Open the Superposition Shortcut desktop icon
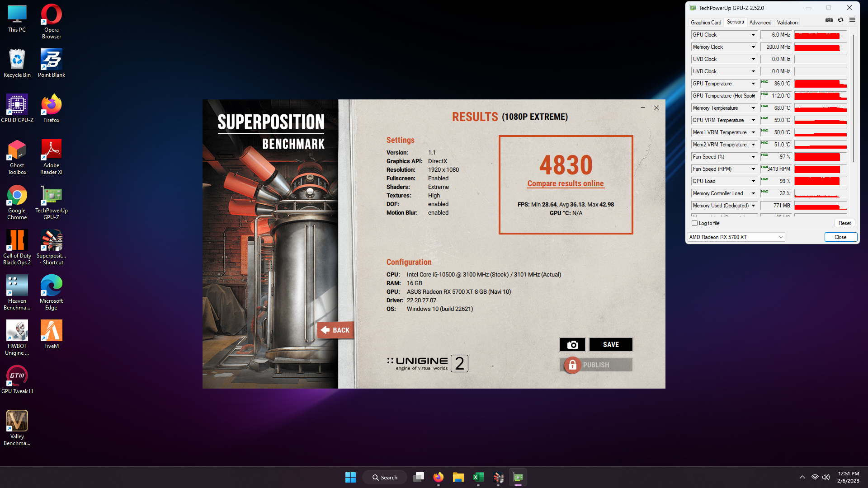The height and width of the screenshot is (488, 868). [52, 247]
